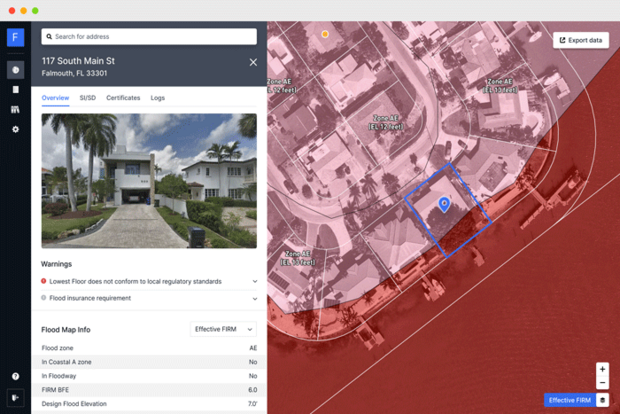Click the blue Effective FIRM map button
The image size is (620, 414).
(x=570, y=400)
